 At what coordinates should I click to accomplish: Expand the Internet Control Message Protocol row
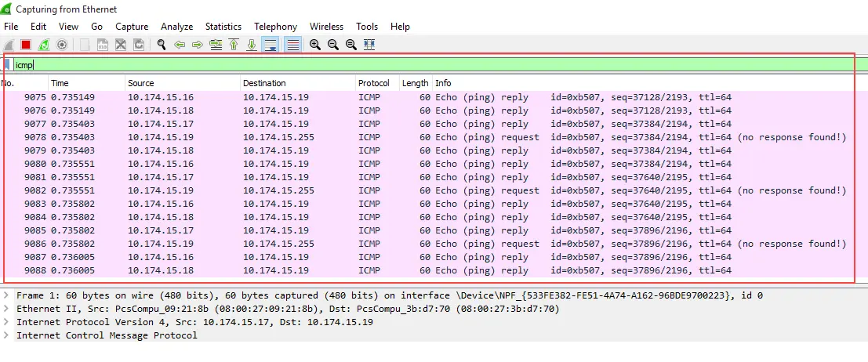7,335
